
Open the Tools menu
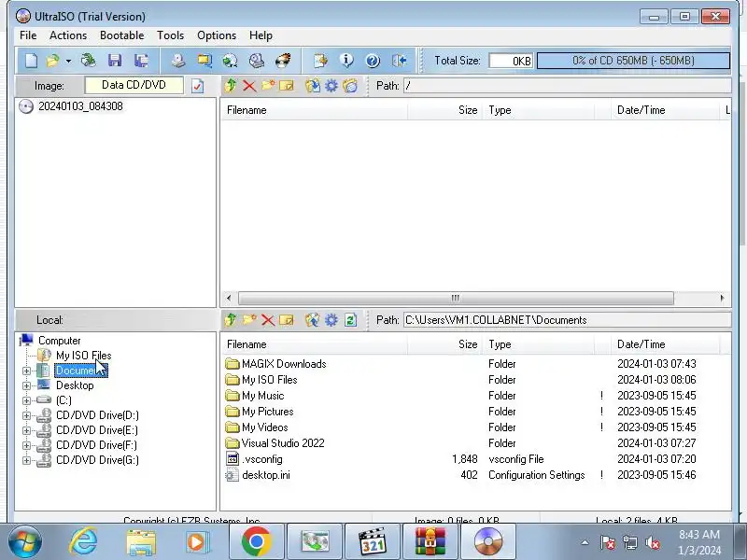[171, 35]
